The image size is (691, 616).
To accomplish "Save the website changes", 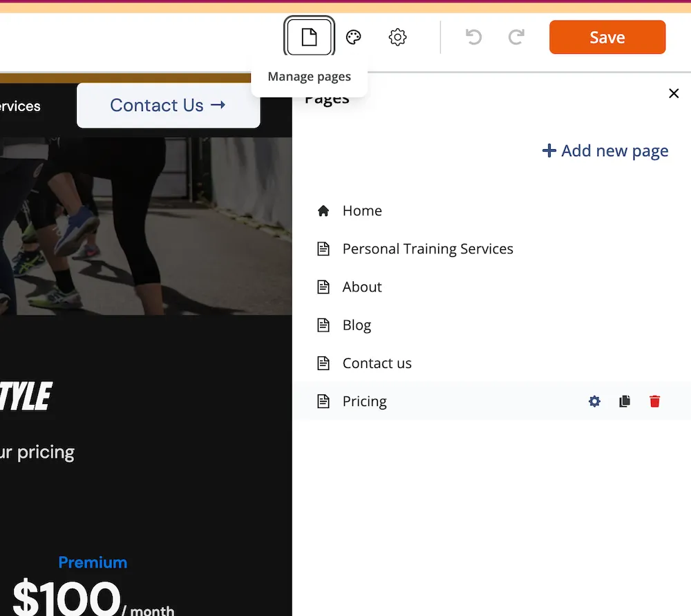I will pyautogui.click(x=607, y=37).
